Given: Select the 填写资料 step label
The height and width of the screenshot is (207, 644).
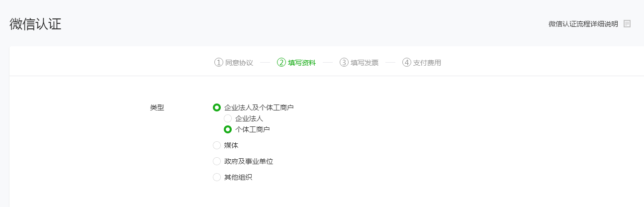Looking at the screenshot, I should 302,63.
